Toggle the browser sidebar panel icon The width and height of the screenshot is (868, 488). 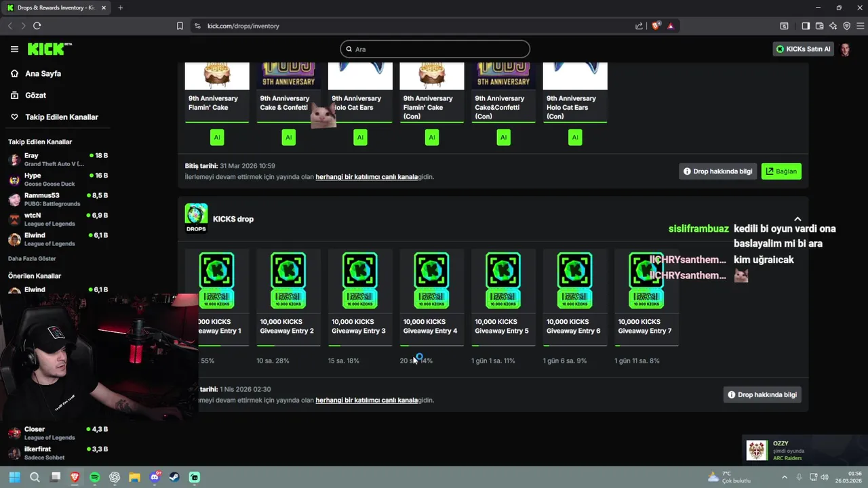point(806,26)
